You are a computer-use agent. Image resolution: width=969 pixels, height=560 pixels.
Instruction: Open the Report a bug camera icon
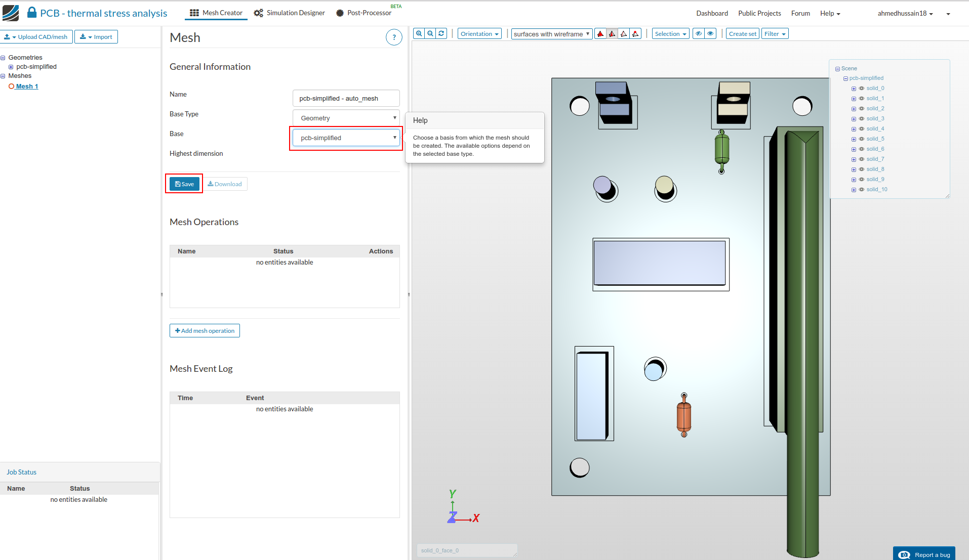pyautogui.click(x=904, y=555)
